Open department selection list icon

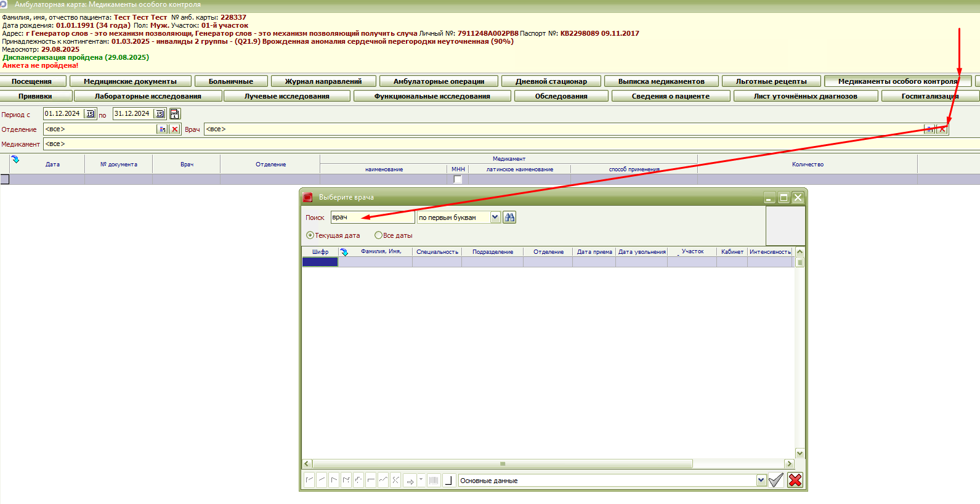point(162,129)
